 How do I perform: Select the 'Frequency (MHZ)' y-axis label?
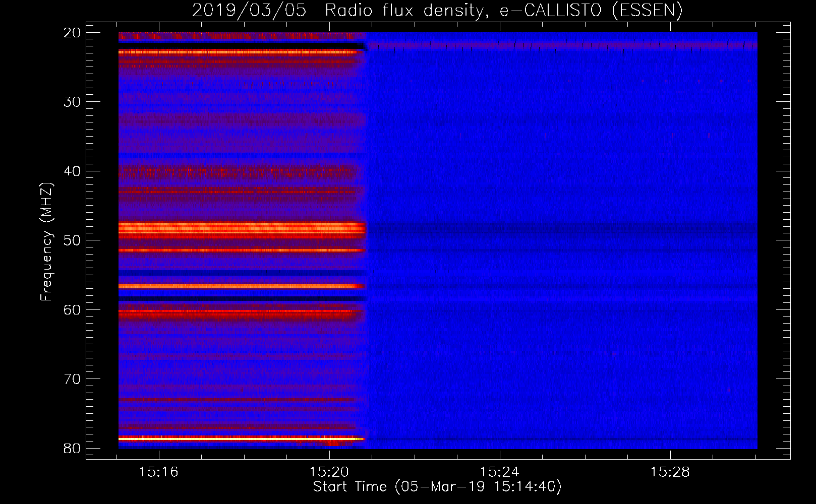click(x=46, y=242)
